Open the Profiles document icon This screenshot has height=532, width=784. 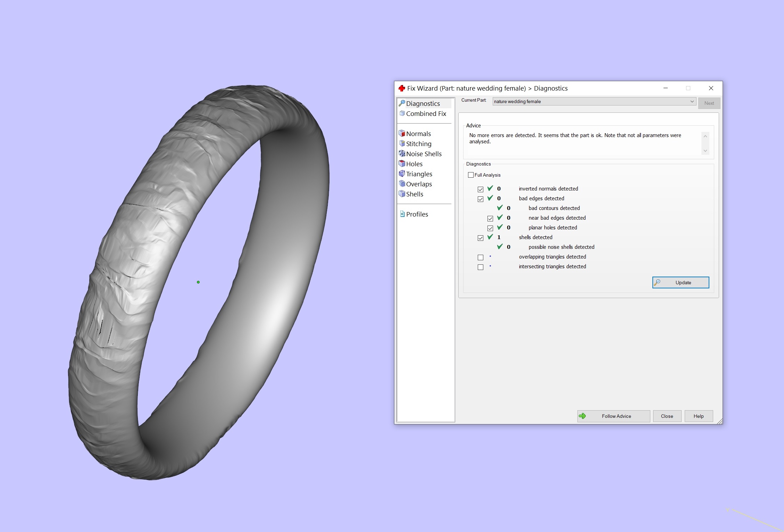[x=402, y=214]
